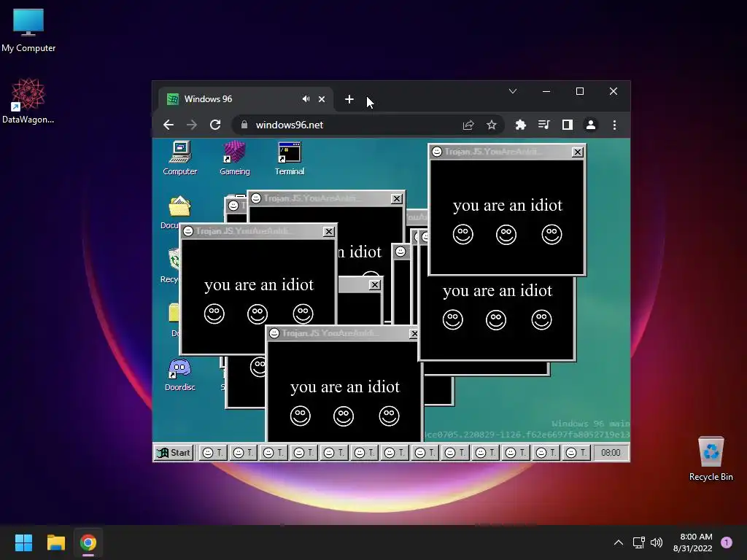Reload the windows96.net page

click(x=215, y=125)
